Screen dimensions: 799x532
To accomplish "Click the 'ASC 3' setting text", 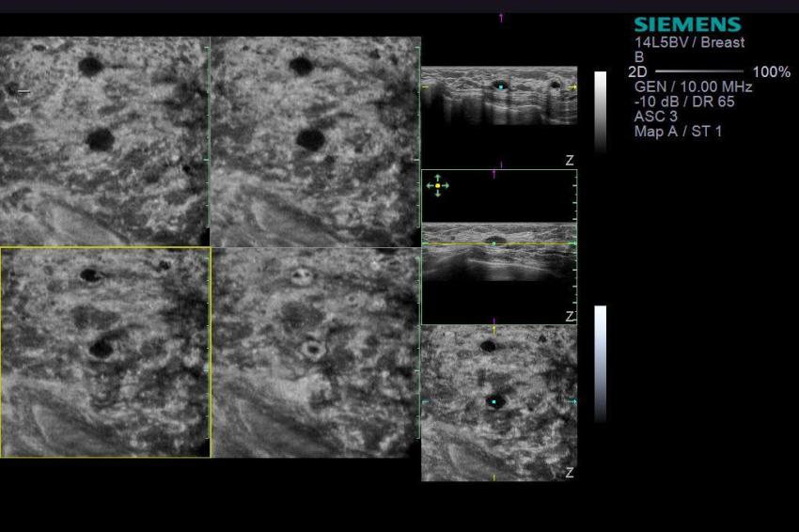I will [x=656, y=117].
